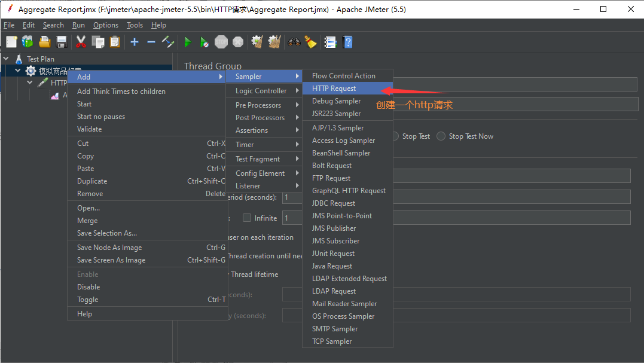
Task: Click the ramp-up period seconds input field
Action: pos(292,197)
